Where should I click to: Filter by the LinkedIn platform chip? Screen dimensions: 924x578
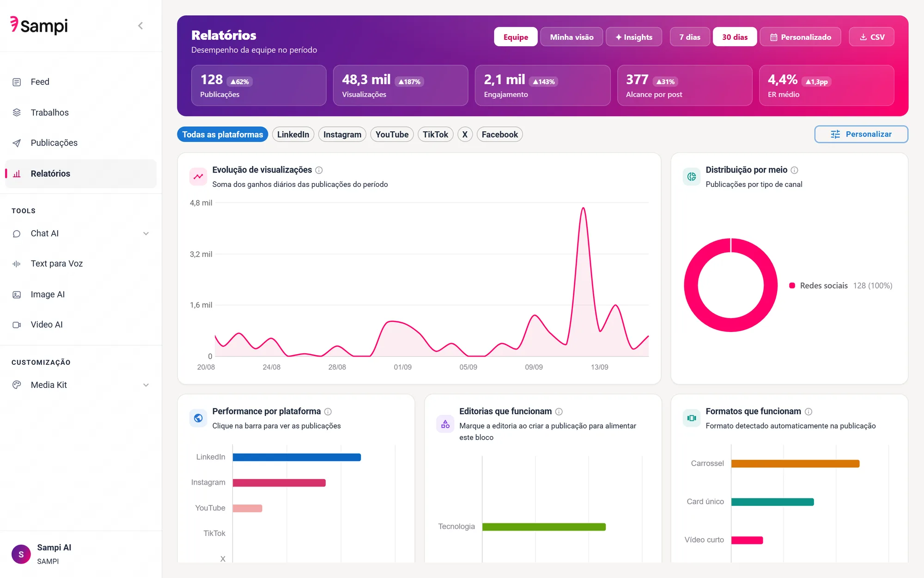pos(293,135)
